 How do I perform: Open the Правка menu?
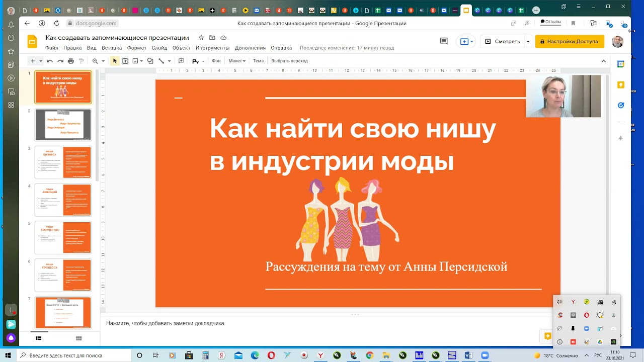pyautogui.click(x=73, y=48)
